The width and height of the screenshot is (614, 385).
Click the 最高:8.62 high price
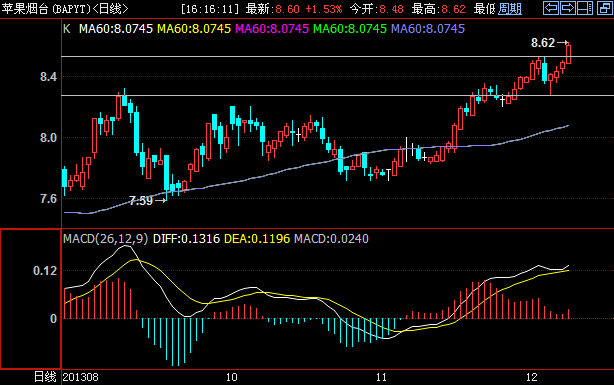click(439, 9)
